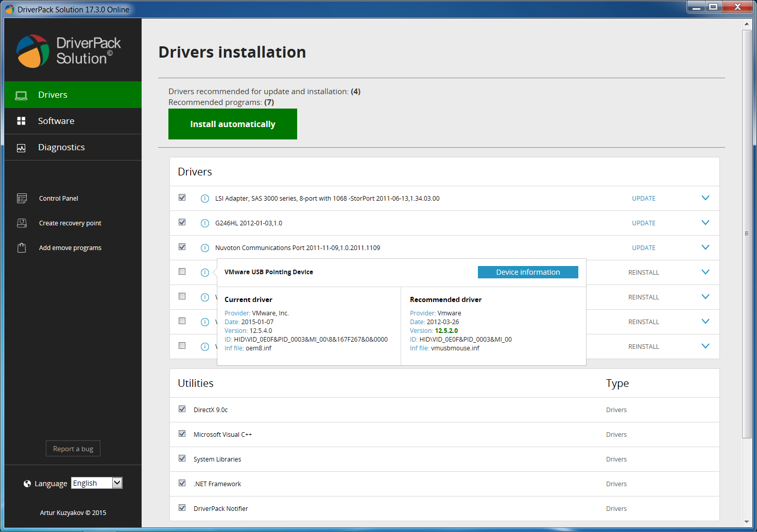Click the Report a bug button
The image size is (757, 532).
pyautogui.click(x=73, y=448)
